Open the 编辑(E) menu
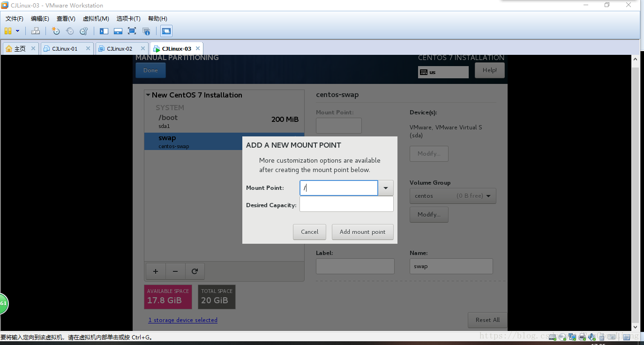The height and width of the screenshot is (345, 644). tap(40, 19)
